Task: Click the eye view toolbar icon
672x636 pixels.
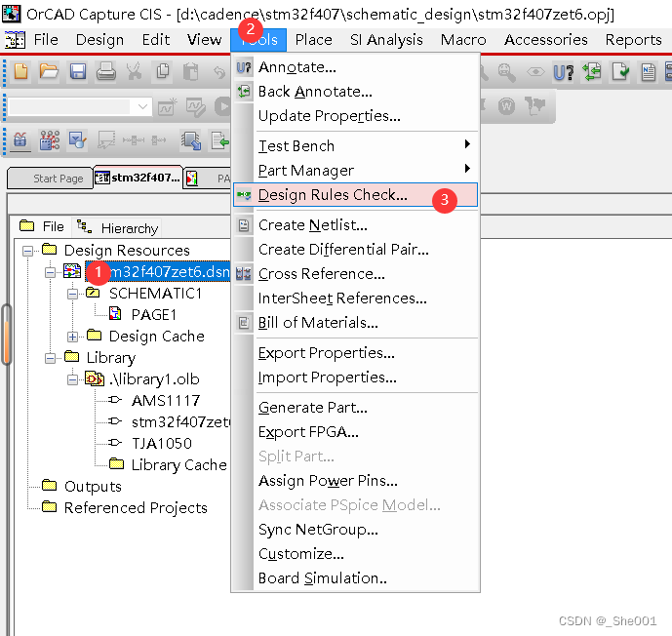Action: tap(535, 71)
